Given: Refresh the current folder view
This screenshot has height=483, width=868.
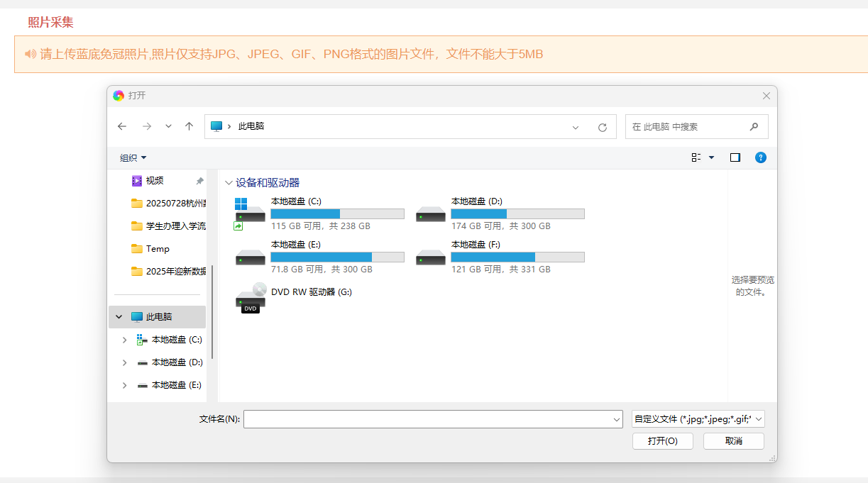Looking at the screenshot, I should [603, 127].
